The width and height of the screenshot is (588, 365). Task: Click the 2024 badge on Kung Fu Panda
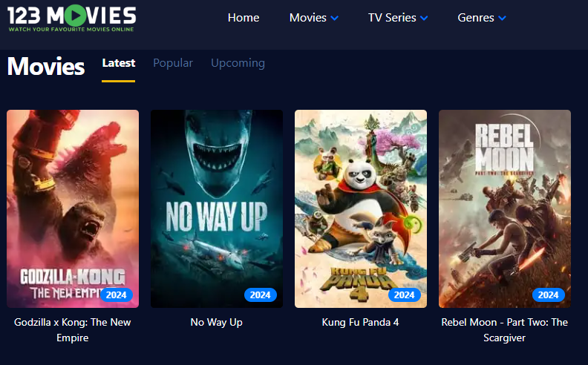[x=404, y=295]
